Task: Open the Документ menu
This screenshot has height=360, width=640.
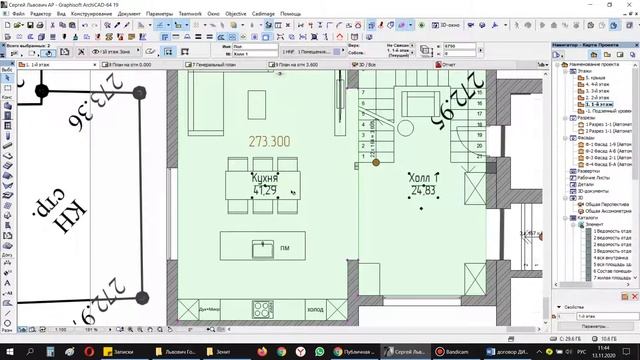Action: click(x=129, y=13)
